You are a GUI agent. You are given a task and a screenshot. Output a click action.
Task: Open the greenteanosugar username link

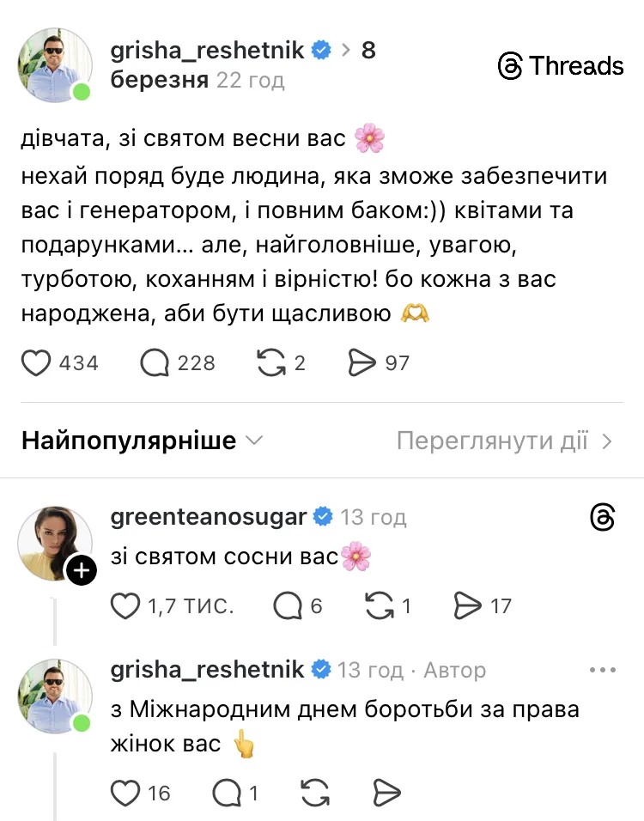pyautogui.click(x=209, y=517)
